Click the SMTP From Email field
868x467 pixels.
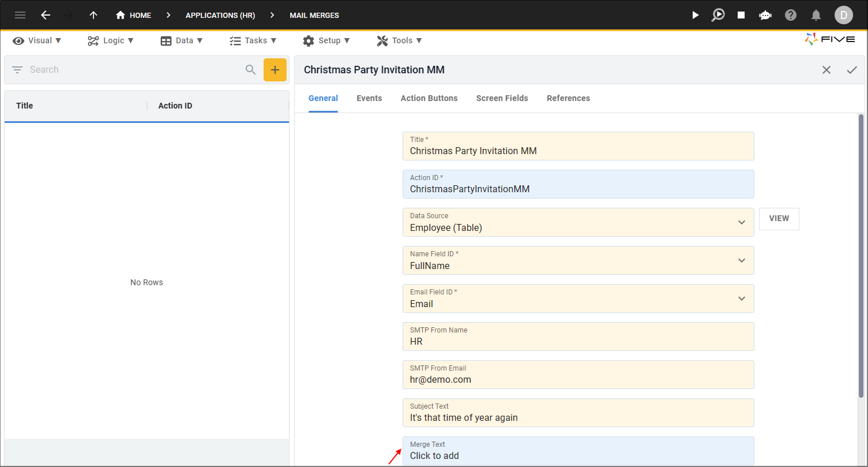tap(578, 375)
